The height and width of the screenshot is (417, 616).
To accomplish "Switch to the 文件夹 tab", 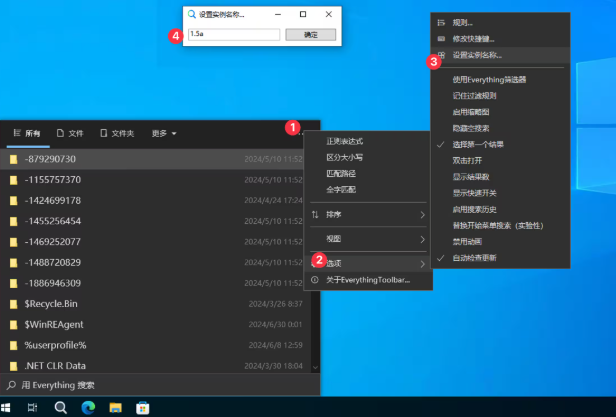I will click(117, 134).
